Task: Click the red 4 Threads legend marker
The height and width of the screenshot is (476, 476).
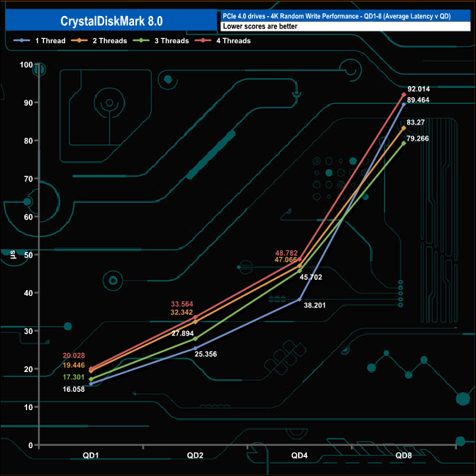Action: click(x=203, y=40)
